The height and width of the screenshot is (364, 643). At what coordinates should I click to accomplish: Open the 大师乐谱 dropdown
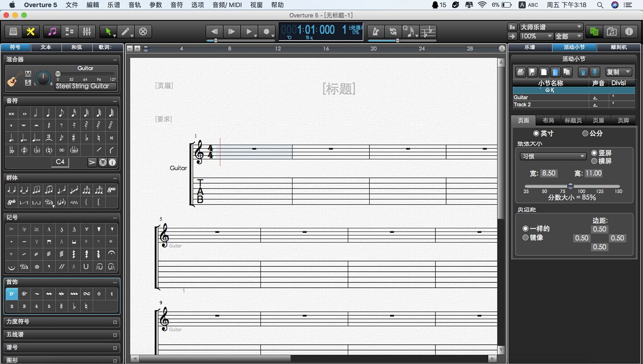(551, 27)
